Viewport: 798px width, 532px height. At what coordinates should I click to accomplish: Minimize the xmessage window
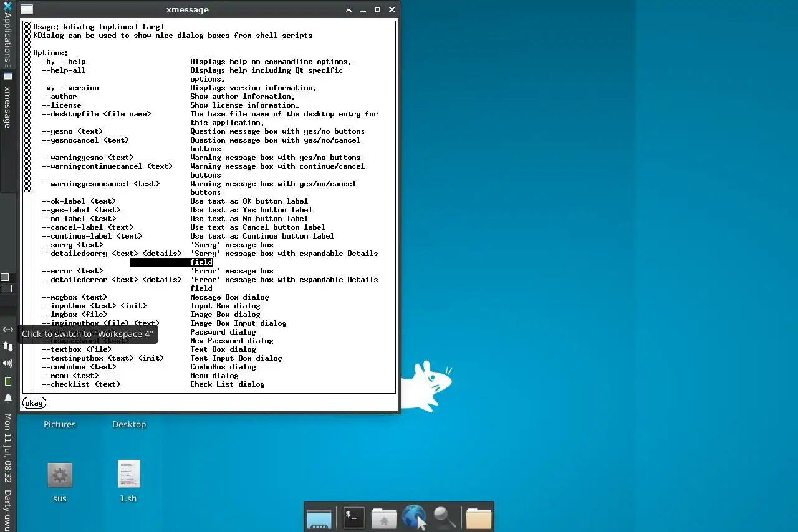pos(363,10)
